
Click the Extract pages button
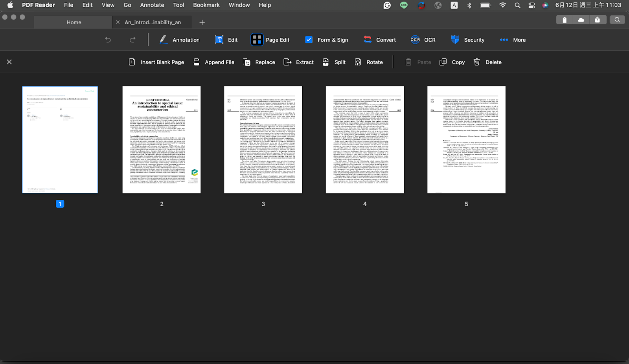299,62
